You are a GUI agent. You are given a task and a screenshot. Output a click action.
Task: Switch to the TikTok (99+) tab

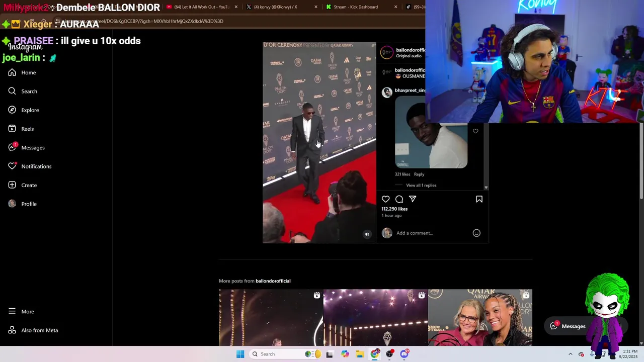click(415, 7)
